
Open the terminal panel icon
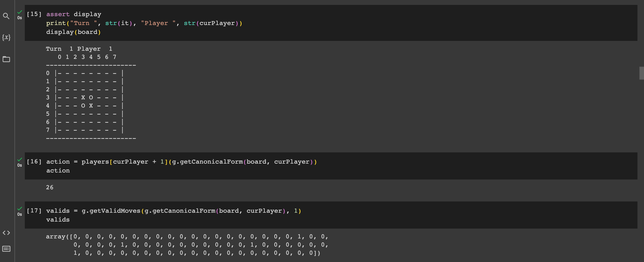[x=6, y=249]
